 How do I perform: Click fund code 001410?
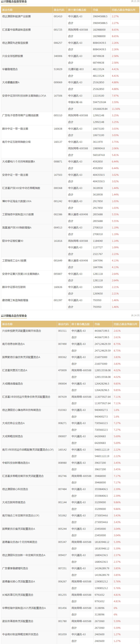click(58, 16)
